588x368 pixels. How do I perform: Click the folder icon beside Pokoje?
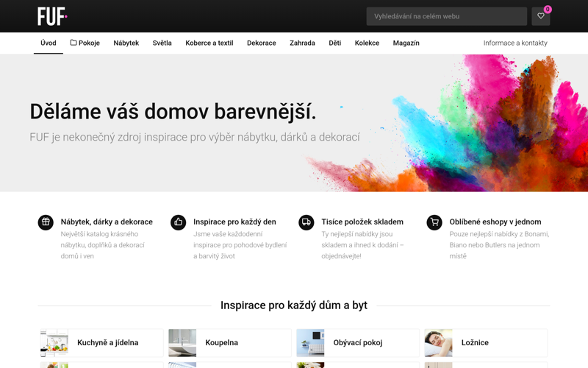(73, 43)
